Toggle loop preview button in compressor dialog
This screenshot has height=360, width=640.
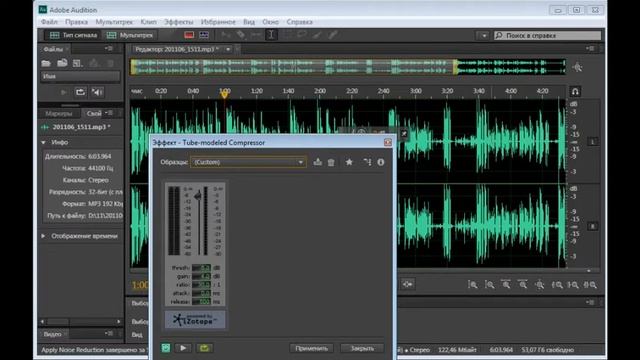point(204,348)
